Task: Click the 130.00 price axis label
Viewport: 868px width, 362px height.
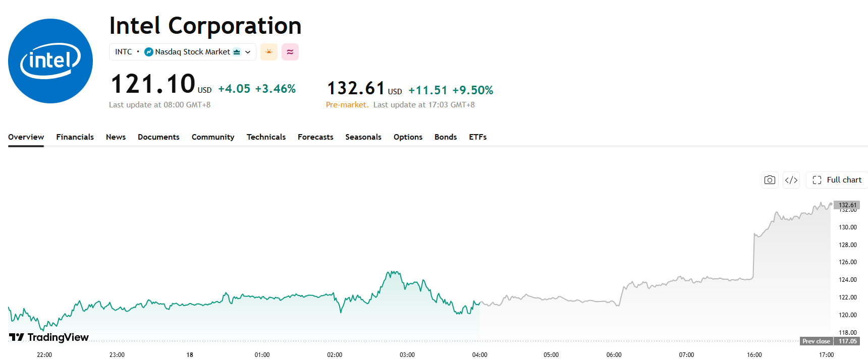Action: [847, 227]
